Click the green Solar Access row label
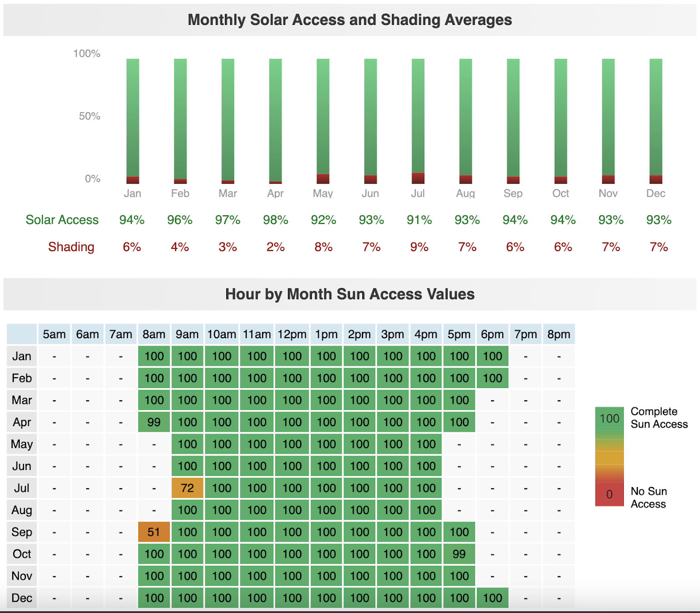The image size is (700, 613). tap(62, 220)
